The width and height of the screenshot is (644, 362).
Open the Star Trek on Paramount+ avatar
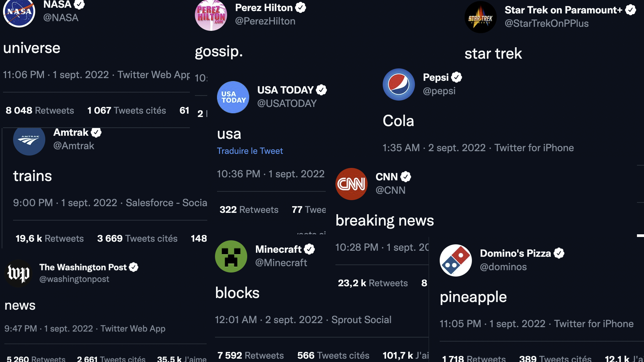[481, 17]
